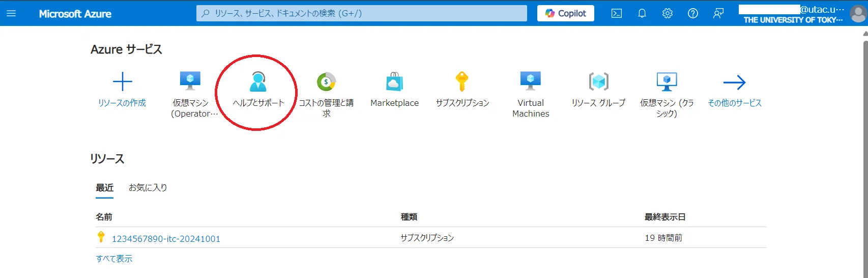Image resolution: width=868 pixels, height=278 pixels.
Task: Open コストの管理と請求 service
Action: [x=326, y=82]
